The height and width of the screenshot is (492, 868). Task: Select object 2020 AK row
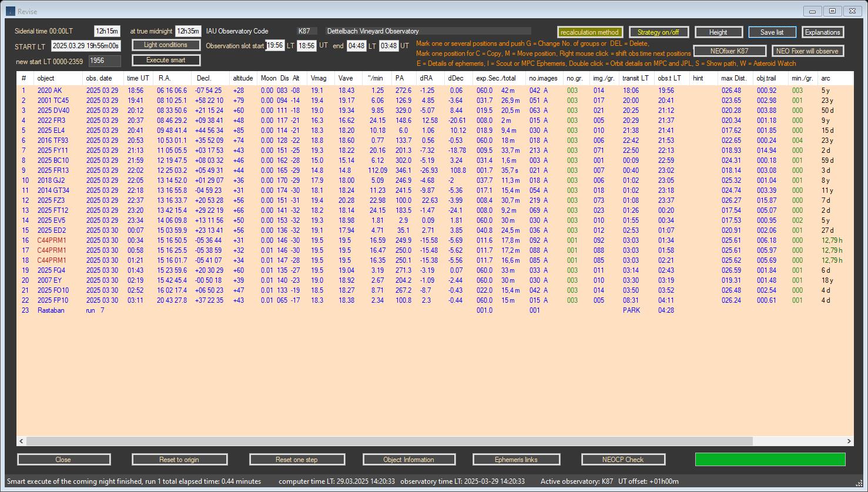(x=435, y=91)
